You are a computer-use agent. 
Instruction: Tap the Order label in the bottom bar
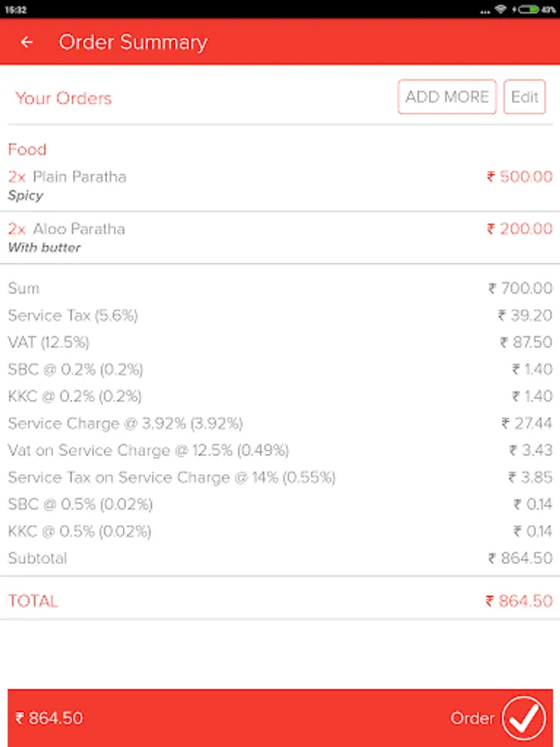[472, 719]
